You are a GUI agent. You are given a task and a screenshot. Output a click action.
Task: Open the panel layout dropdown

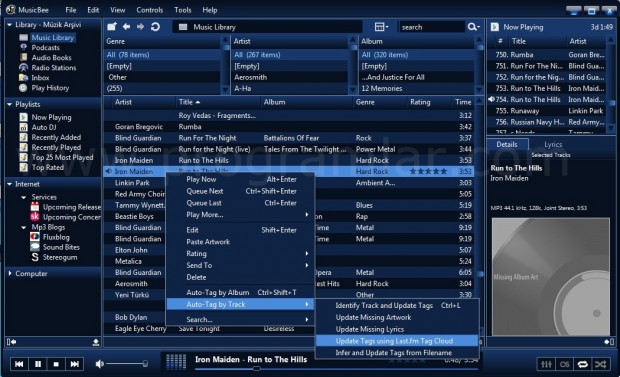[381, 27]
